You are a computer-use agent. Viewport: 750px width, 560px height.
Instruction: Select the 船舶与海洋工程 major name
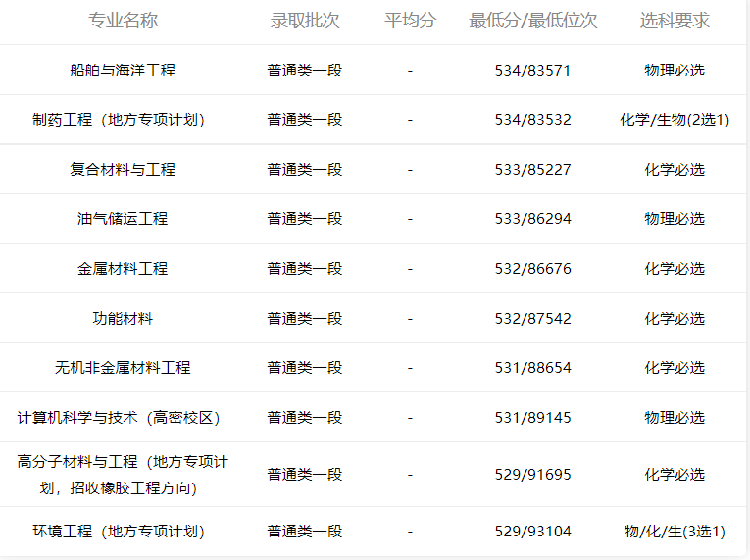click(x=123, y=71)
